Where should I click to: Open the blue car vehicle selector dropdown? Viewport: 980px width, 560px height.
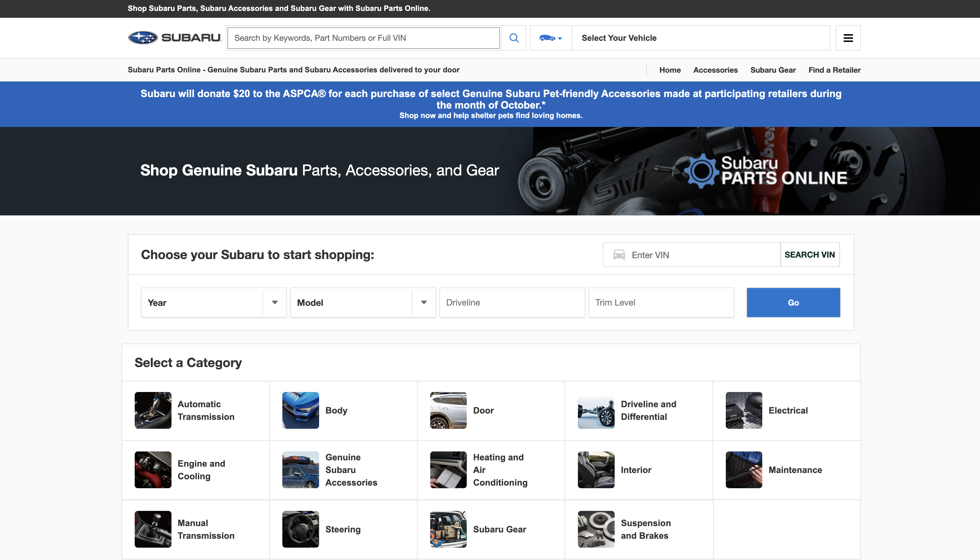[x=551, y=38]
